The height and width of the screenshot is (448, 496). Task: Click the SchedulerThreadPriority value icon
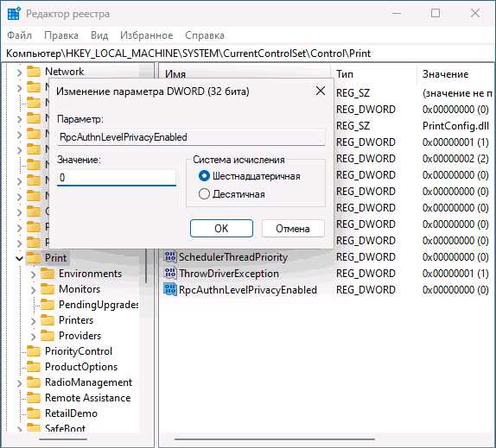click(170, 256)
